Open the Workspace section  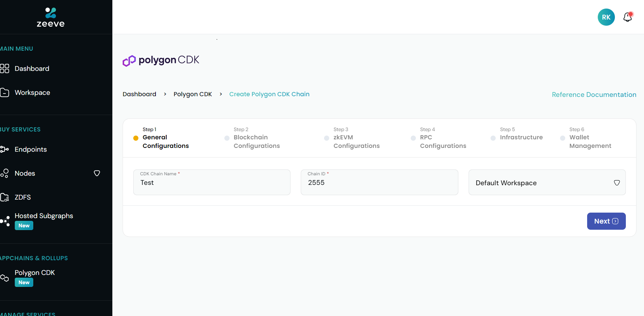32,92
